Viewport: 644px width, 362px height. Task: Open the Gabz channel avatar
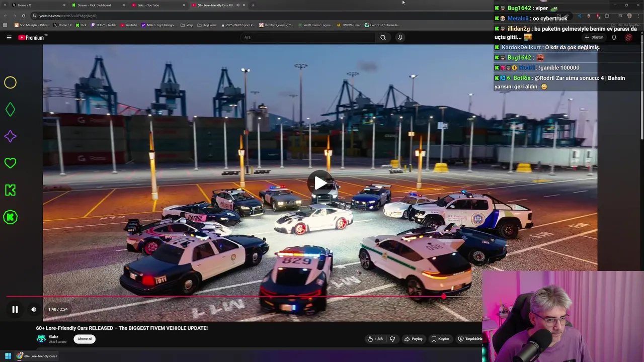pyautogui.click(x=41, y=339)
